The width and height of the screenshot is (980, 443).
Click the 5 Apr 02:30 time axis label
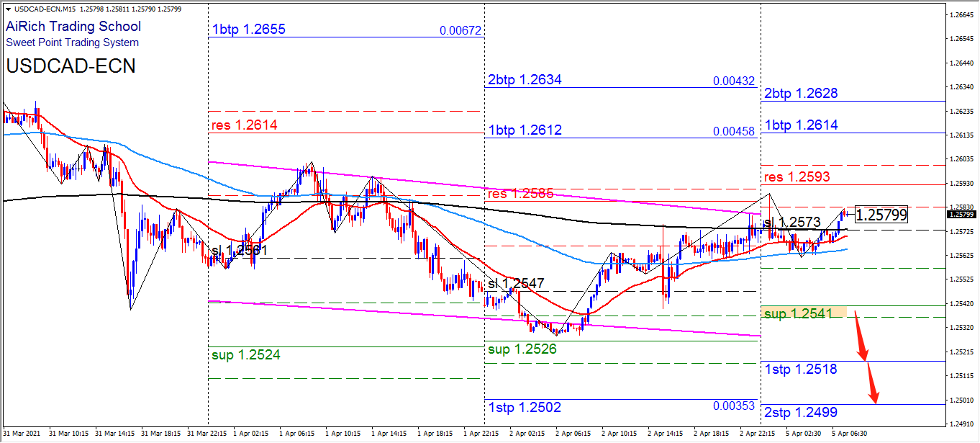click(x=805, y=434)
